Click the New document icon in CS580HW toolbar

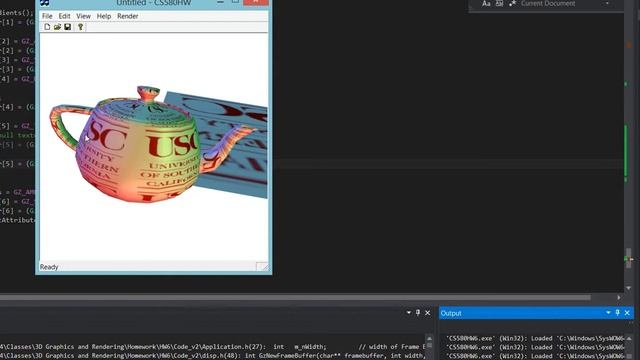[47, 27]
